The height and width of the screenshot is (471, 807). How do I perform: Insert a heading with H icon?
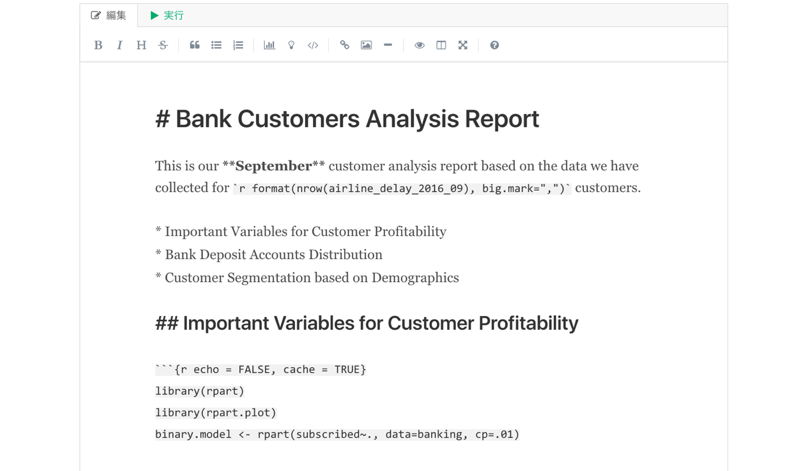141,45
